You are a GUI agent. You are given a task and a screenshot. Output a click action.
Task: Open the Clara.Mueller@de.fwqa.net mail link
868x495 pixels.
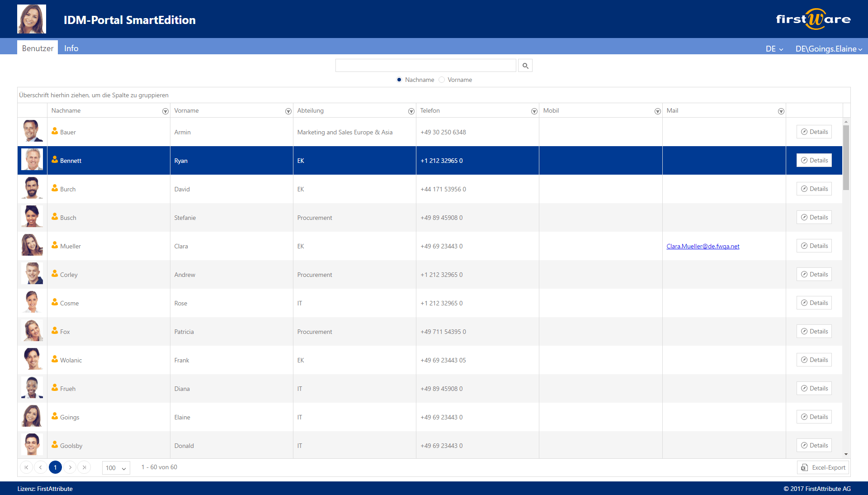[703, 246]
